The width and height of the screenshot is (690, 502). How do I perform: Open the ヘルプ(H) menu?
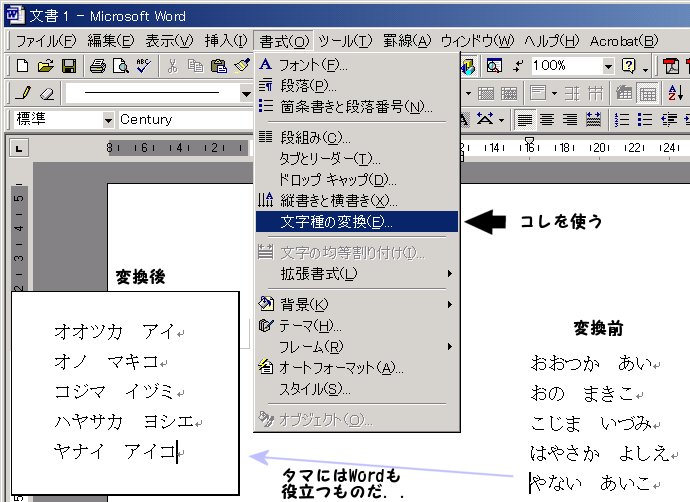click(551, 41)
